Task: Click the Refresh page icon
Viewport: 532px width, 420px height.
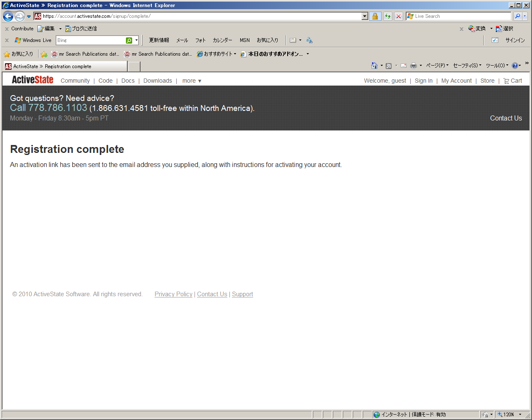Action: [387, 16]
